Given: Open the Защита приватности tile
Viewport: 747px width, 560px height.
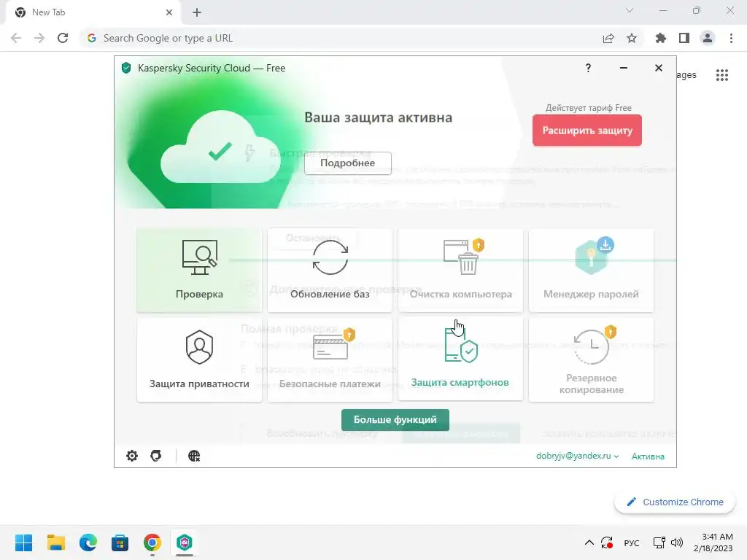Looking at the screenshot, I should coord(199,359).
